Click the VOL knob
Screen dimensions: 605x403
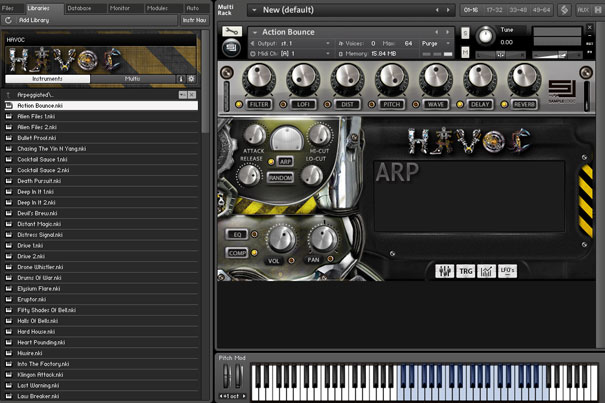282,237
